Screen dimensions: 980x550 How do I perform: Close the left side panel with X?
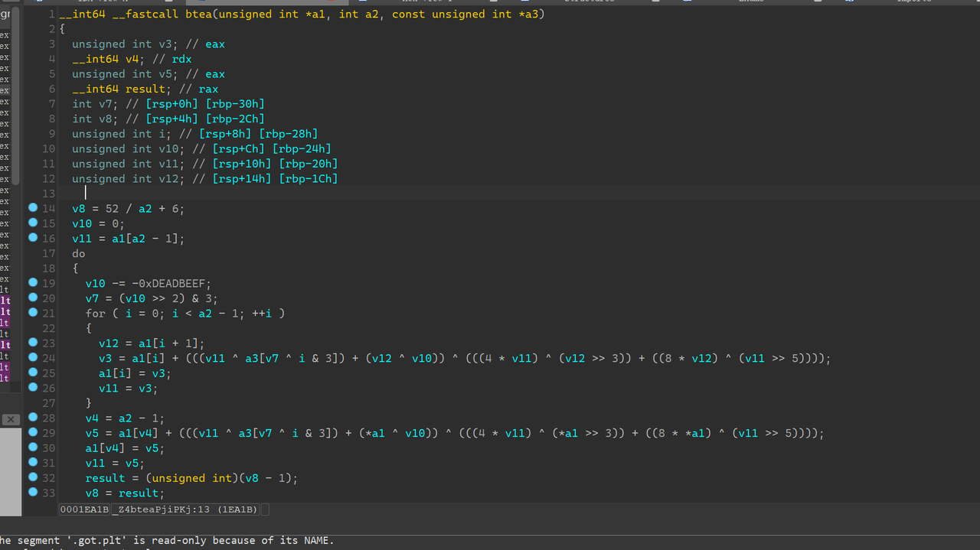(10, 419)
